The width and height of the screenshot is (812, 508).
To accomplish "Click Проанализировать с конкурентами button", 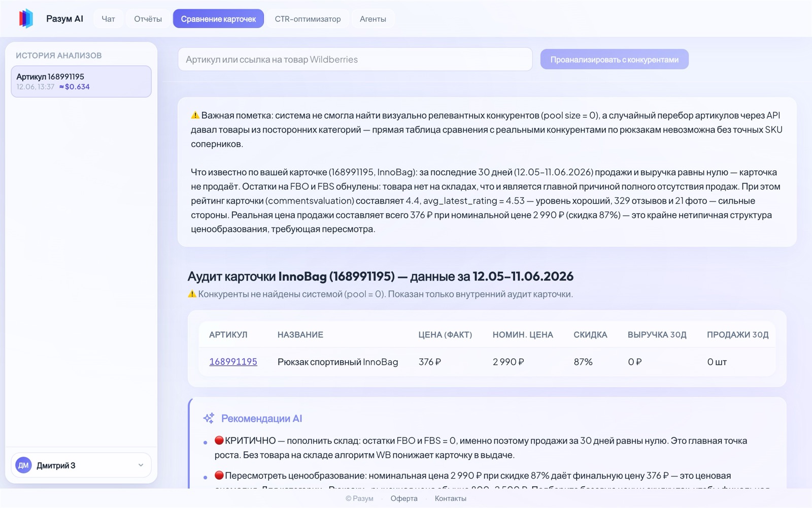I will coord(614,59).
